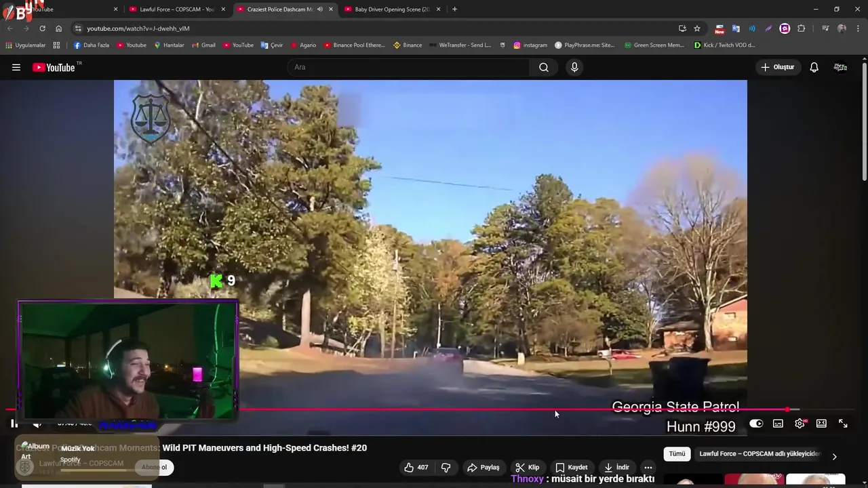Toggle the autoplay switch in the player
868x488 pixels.
pos(756,424)
